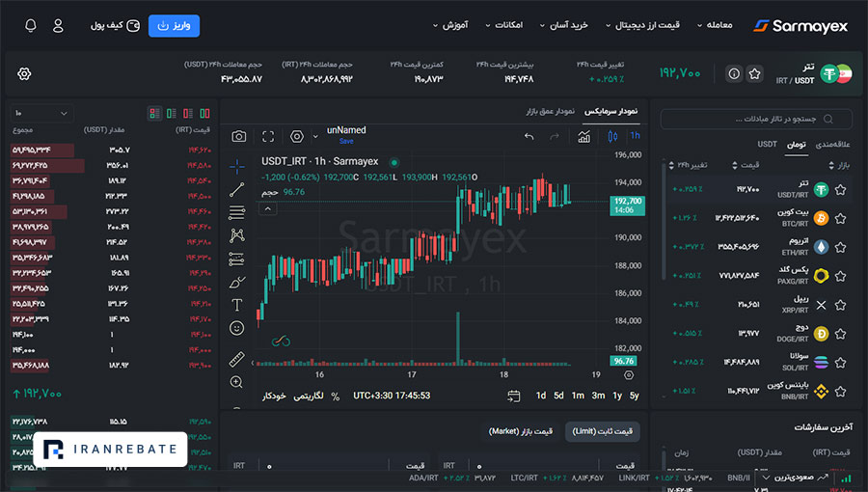Open the user profile icon
This screenshot has width=868, height=492.
[x=58, y=25]
